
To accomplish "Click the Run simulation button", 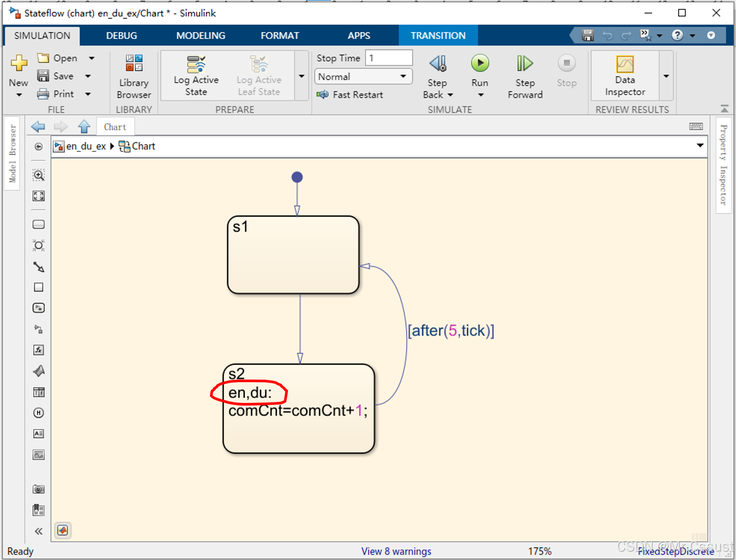I will (480, 64).
